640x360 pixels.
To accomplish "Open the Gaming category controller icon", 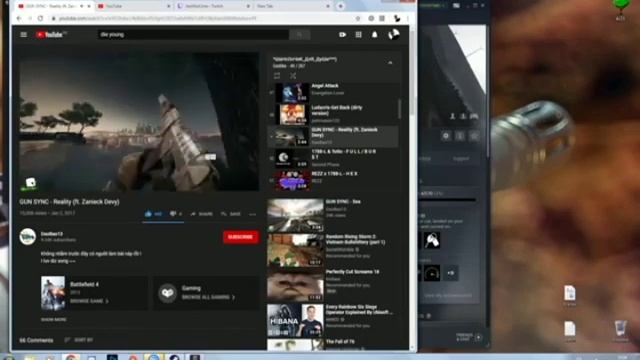I will pos(167,293).
